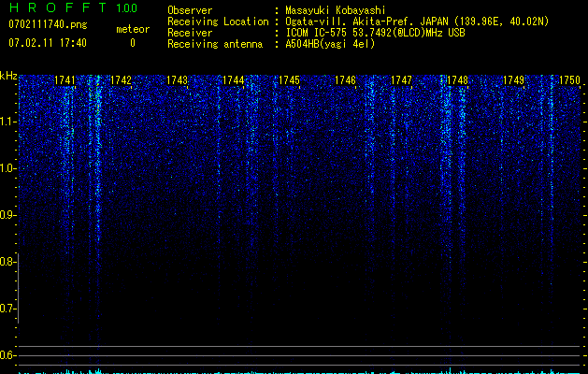Click the Receiver label
588x374 pixels.
click(190, 33)
